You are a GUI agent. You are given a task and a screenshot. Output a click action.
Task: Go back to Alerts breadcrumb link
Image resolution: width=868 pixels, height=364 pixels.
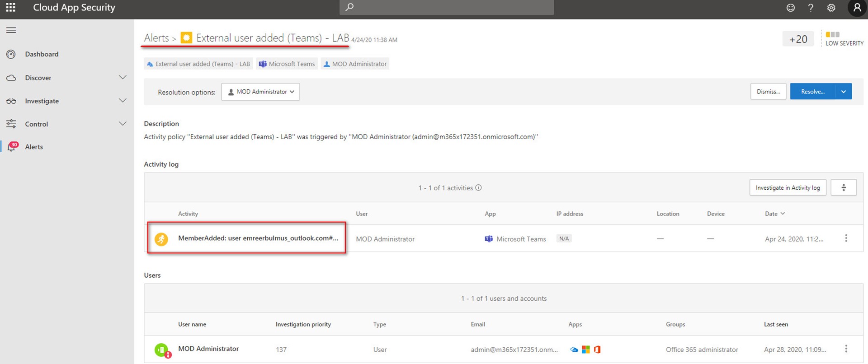[x=156, y=38]
